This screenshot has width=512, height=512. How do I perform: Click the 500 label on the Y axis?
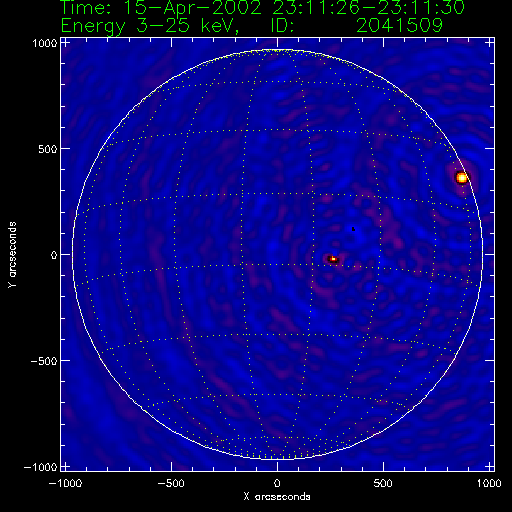coord(48,149)
